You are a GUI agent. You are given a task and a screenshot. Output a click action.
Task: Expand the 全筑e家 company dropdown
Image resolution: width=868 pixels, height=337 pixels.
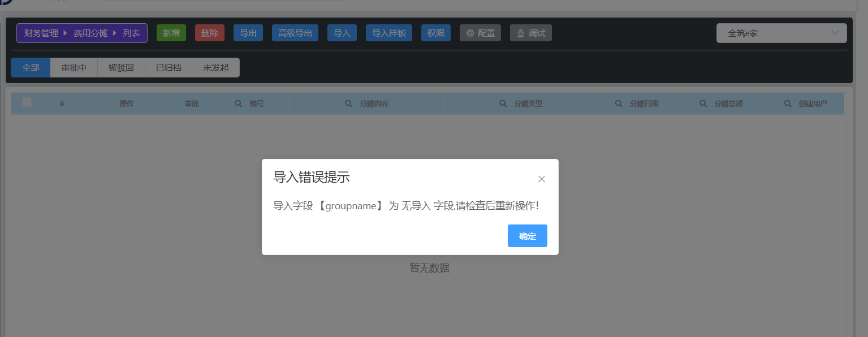pyautogui.click(x=781, y=33)
